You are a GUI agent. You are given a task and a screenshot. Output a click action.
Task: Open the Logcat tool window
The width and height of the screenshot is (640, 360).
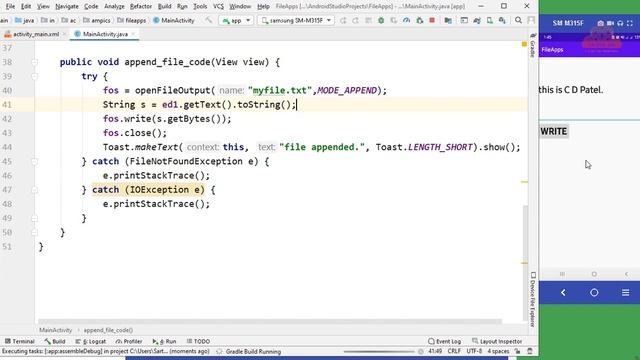pos(91,341)
